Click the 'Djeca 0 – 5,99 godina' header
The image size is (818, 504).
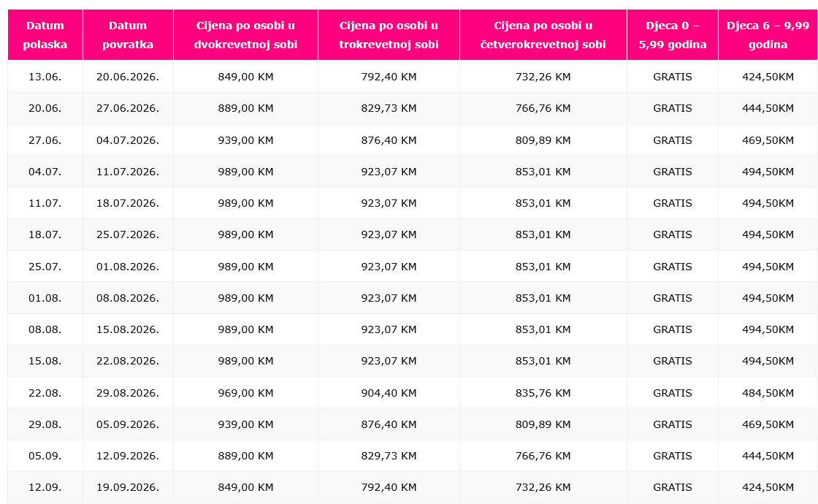click(672, 35)
